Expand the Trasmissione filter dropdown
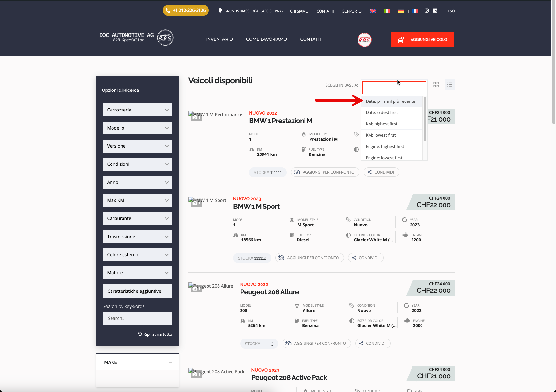Image resolution: width=556 pixels, height=392 pixels. [x=137, y=237]
